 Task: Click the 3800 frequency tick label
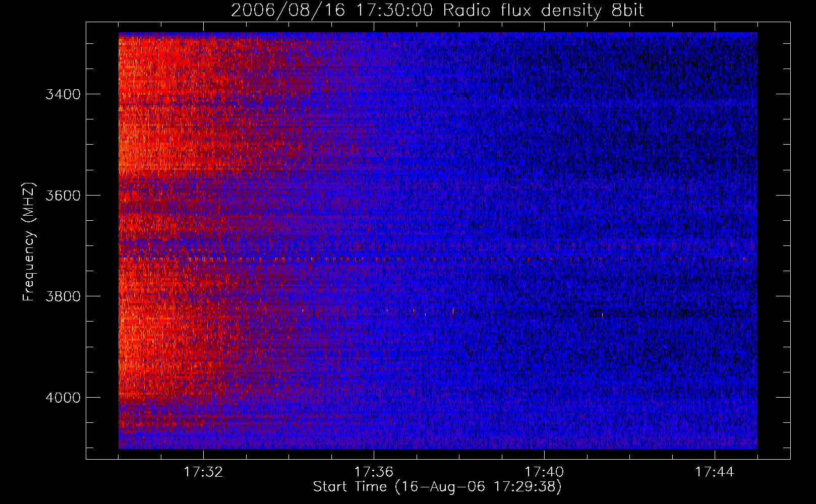[63, 296]
